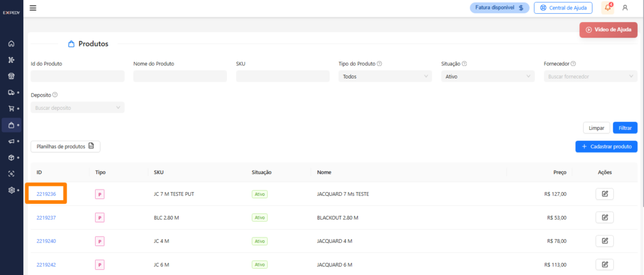Click SKU cell JC 6 M
The height and width of the screenshot is (275, 644).
coord(162,265)
